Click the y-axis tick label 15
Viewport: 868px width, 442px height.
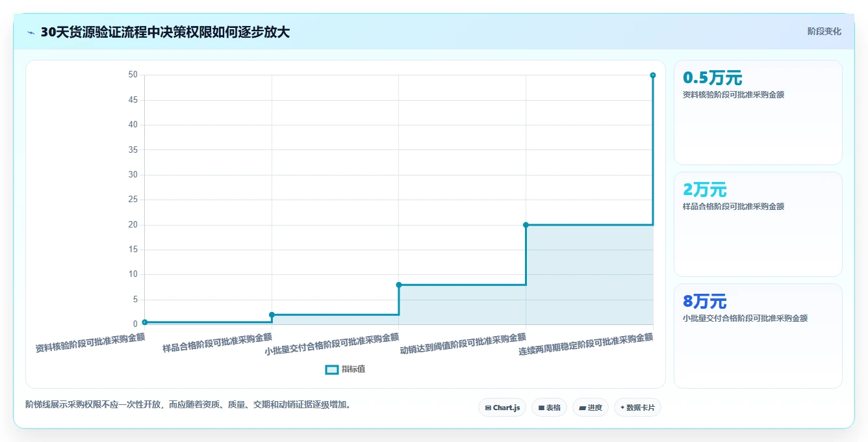[x=133, y=250]
